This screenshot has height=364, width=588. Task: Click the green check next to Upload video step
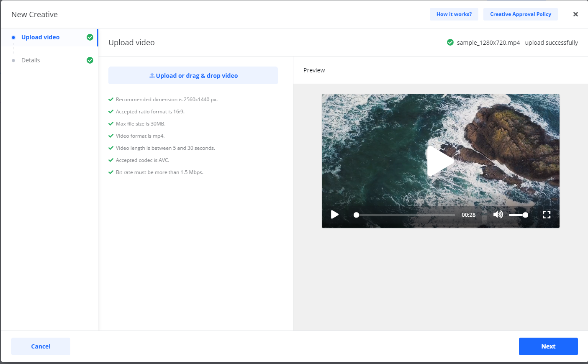90,37
